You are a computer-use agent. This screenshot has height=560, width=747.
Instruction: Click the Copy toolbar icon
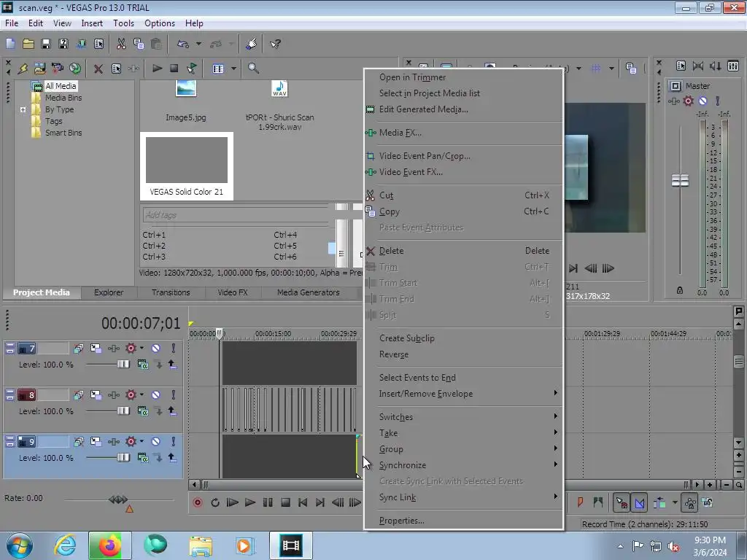pyautogui.click(x=139, y=44)
